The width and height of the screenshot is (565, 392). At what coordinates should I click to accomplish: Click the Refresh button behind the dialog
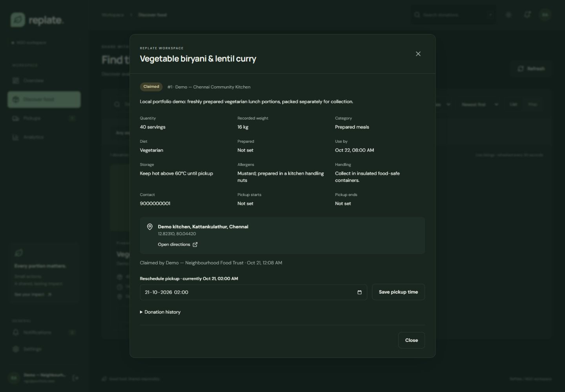[x=531, y=69]
